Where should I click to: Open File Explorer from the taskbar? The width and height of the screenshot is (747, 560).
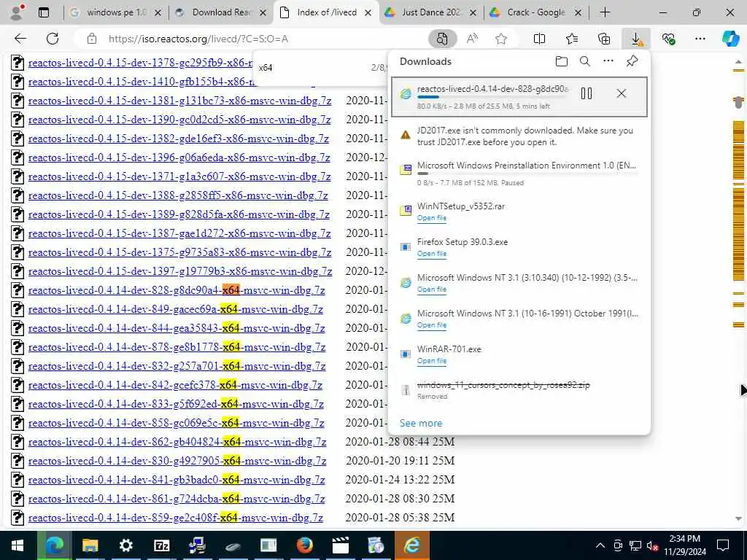(x=90, y=545)
